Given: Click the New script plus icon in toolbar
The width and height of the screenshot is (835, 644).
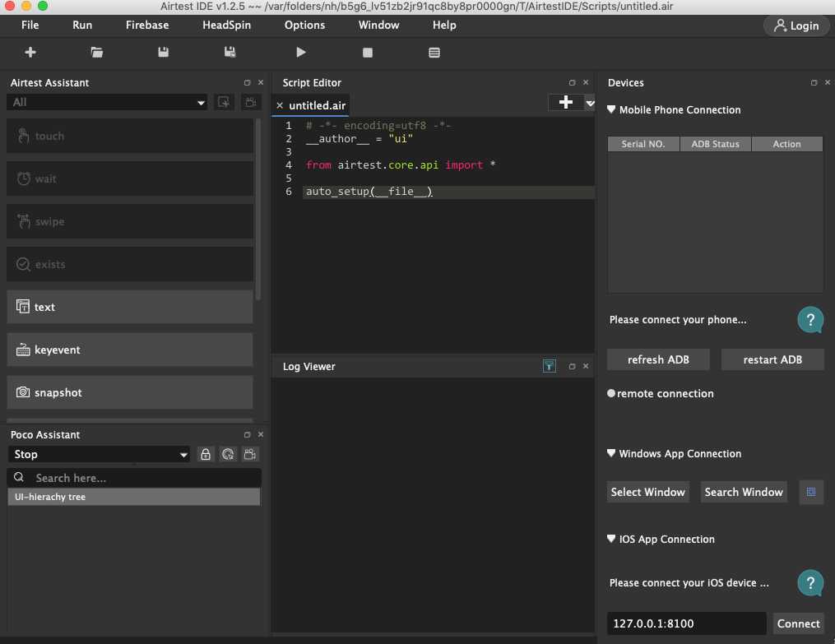Looking at the screenshot, I should [30, 52].
